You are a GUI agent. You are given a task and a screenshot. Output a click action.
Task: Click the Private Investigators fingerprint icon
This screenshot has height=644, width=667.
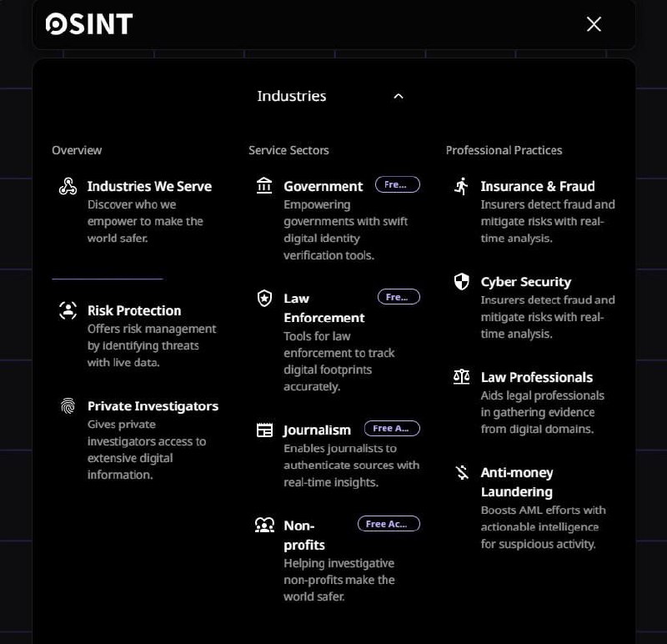pyautogui.click(x=68, y=406)
